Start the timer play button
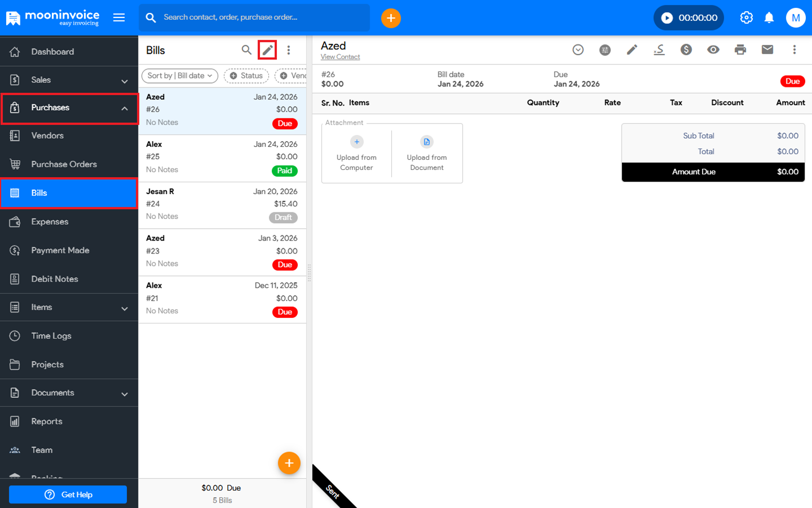The width and height of the screenshot is (812, 508). click(x=667, y=18)
